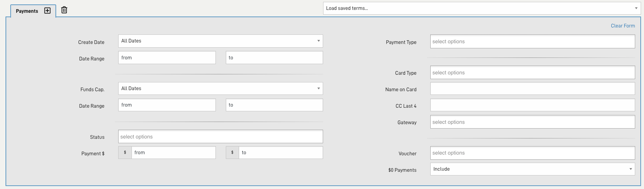Click the Create Date Range from field

point(167,58)
